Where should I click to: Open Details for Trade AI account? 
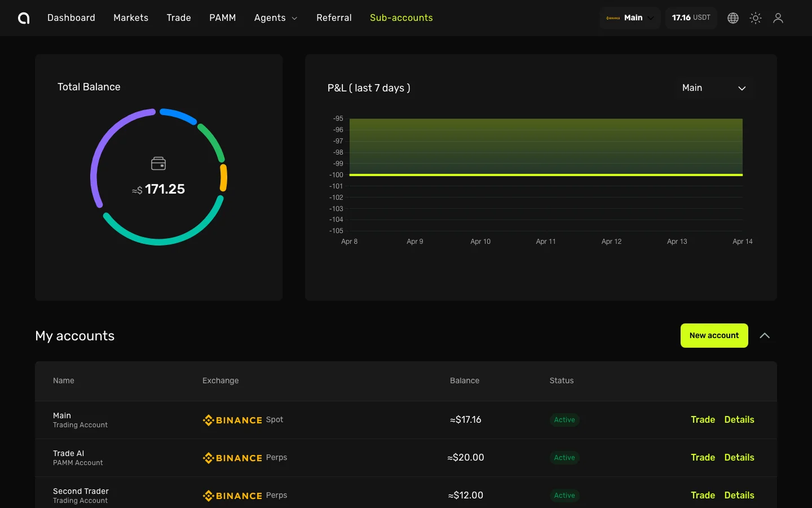pyautogui.click(x=739, y=458)
